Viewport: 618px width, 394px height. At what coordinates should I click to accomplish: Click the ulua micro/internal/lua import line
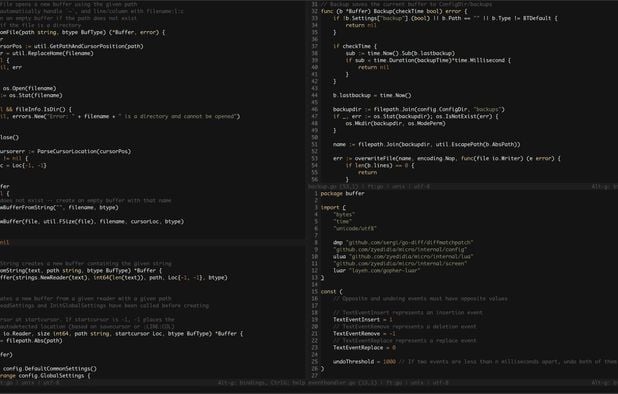pos(402,256)
